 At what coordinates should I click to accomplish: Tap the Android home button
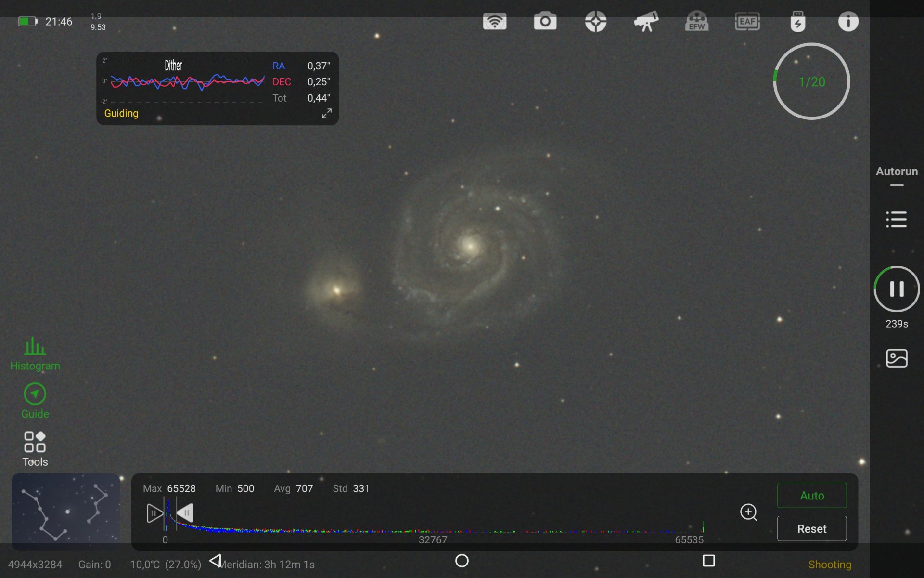pyautogui.click(x=462, y=561)
